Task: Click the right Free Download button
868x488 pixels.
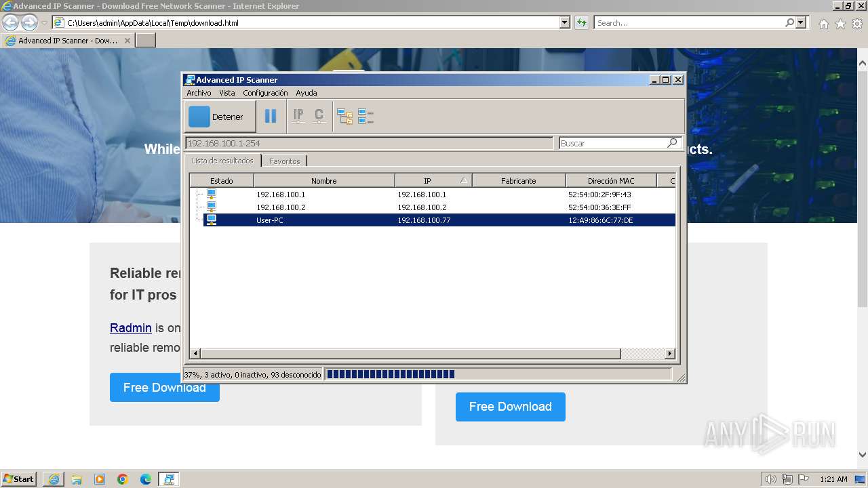Action: point(511,407)
